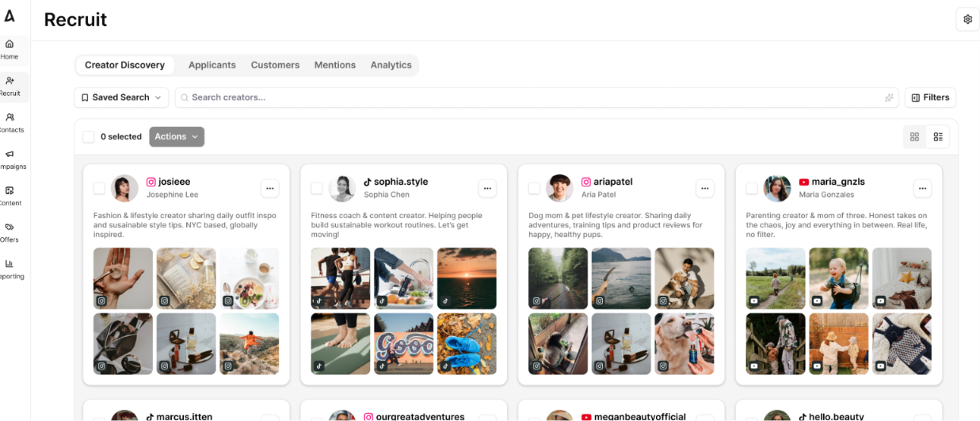Image resolution: width=980 pixels, height=421 pixels.
Task: Open ariapatel's forest path thumbnail
Action: (x=558, y=278)
